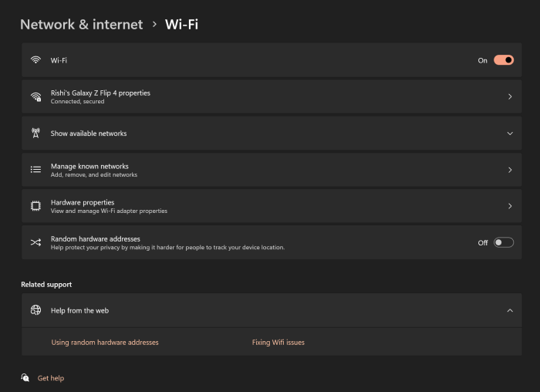
Task: Open Manage known networks chevron arrow
Action: tap(510, 170)
